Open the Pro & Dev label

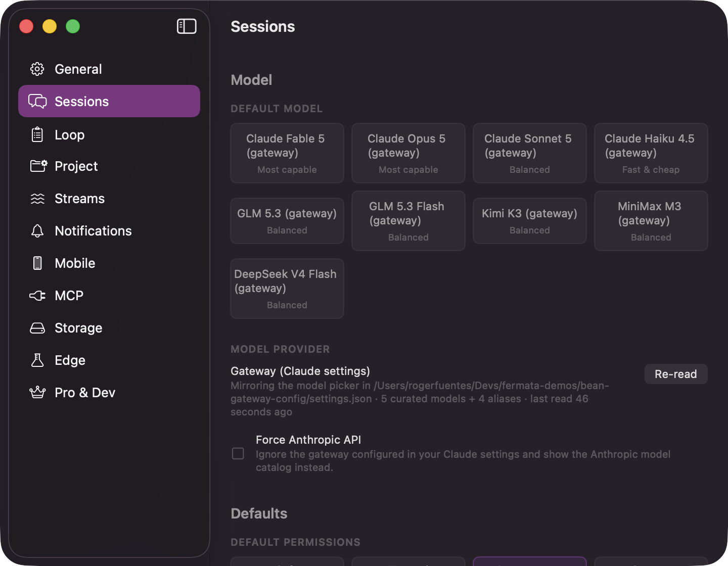tap(85, 393)
